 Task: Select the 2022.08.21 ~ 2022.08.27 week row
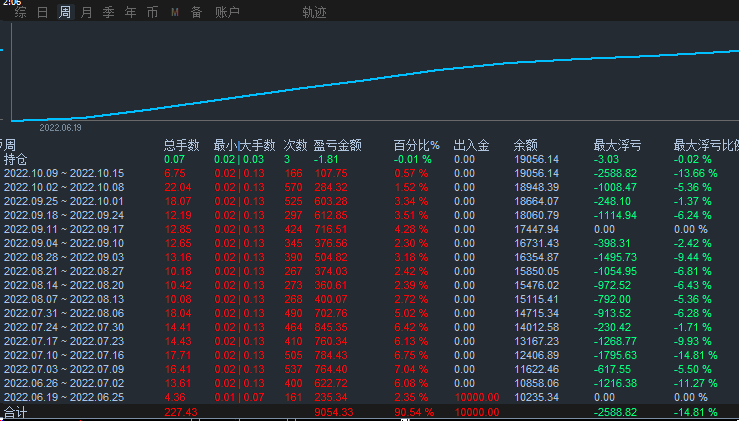coord(370,271)
